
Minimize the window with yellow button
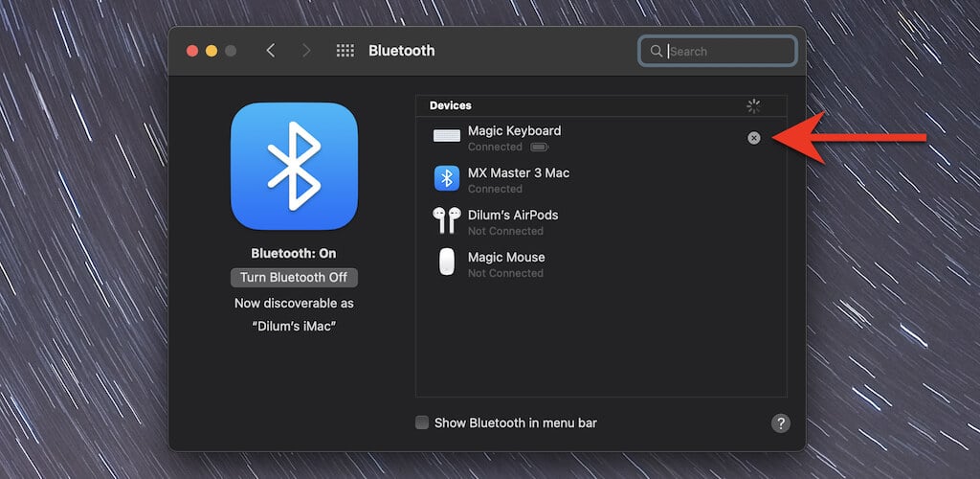pos(212,52)
